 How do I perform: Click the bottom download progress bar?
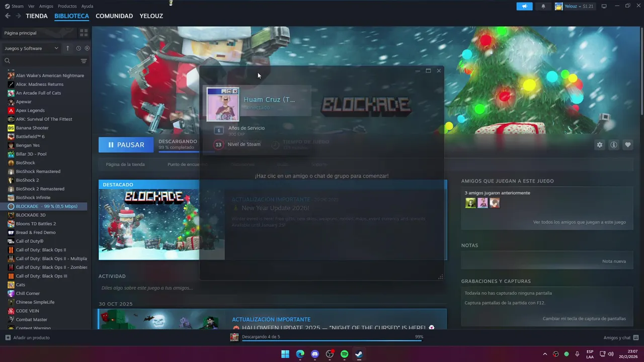pyautogui.click(x=333, y=341)
